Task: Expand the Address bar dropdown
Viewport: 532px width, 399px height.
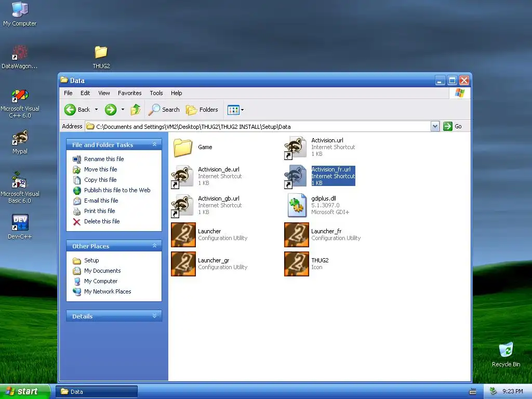Action: tap(435, 127)
